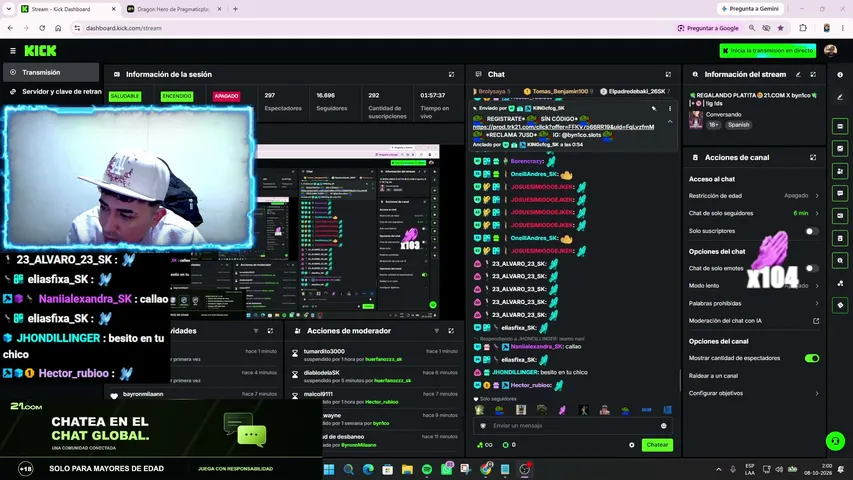853x480 pixels.
Task: Show hidden system tray icons
Action: [x=718, y=469]
